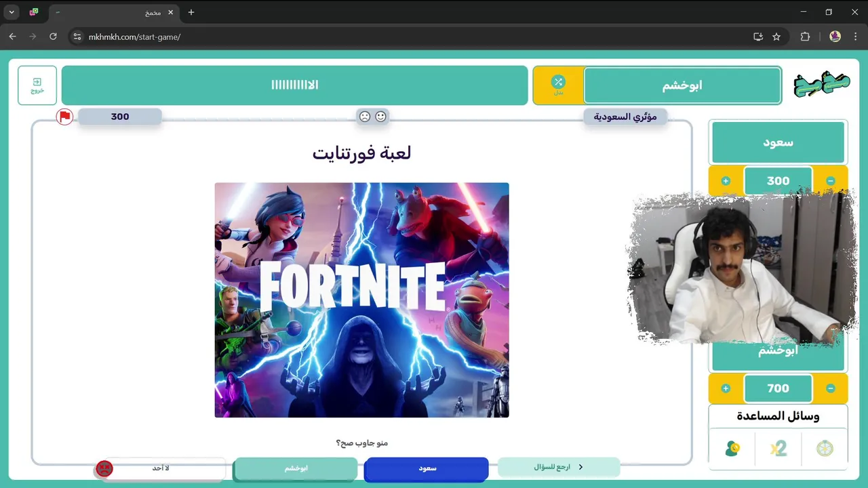
Task: Open browser extensions puzzle icon
Action: click(805, 37)
